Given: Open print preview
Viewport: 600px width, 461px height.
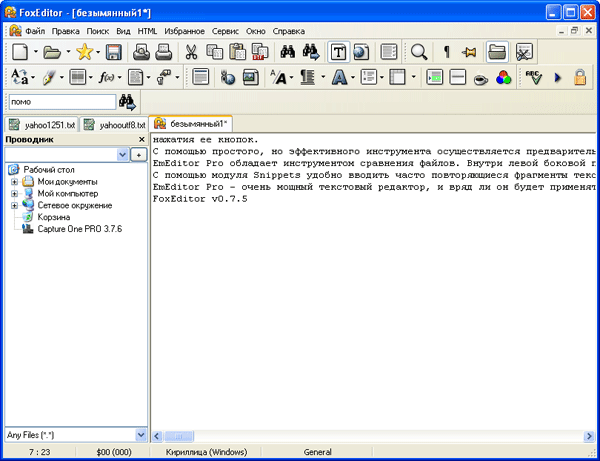Looking at the screenshot, I should click(141, 52).
